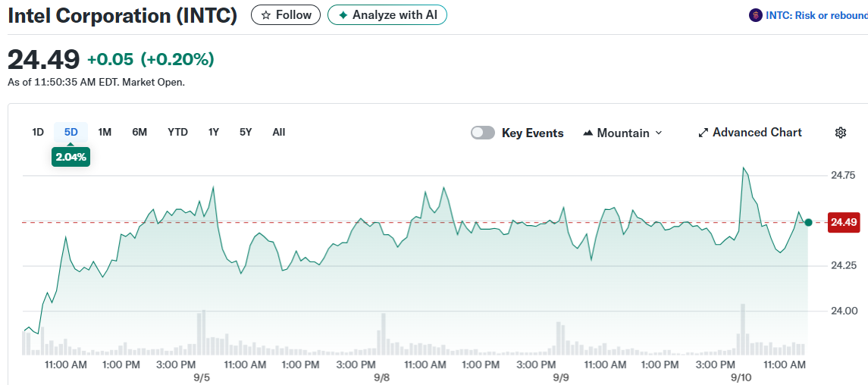The width and height of the screenshot is (868, 385).
Task: Click the Intel Corporation (INTC) heading
Action: [122, 15]
